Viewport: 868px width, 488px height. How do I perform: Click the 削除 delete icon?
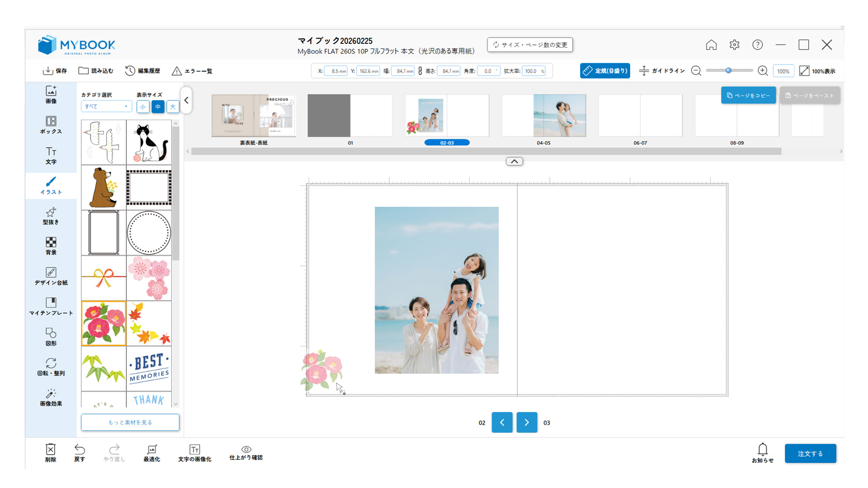[51, 452]
